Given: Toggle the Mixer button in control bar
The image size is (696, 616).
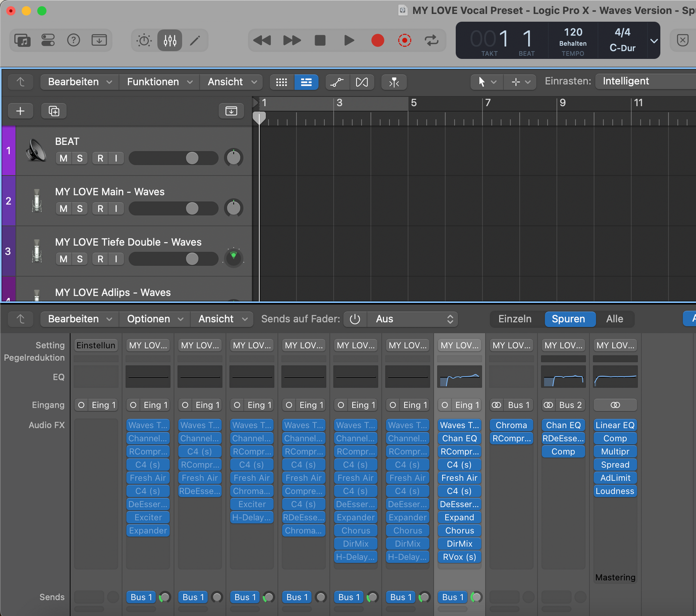Looking at the screenshot, I should pyautogui.click(x=170, y=40).
